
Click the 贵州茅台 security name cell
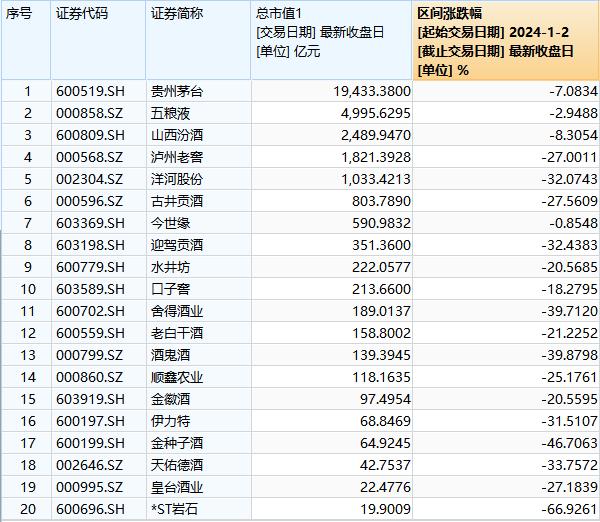click(x=176, y=91)
